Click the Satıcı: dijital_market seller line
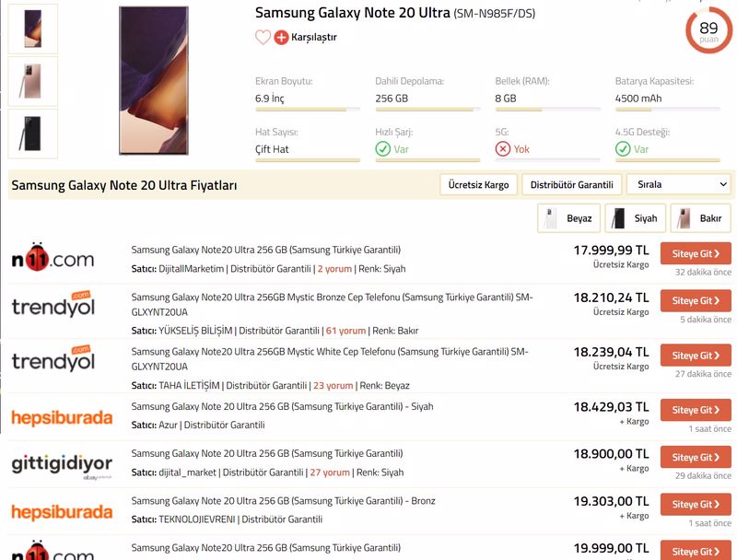Viewport: 737px width, 560px height. tap(267, 472)
